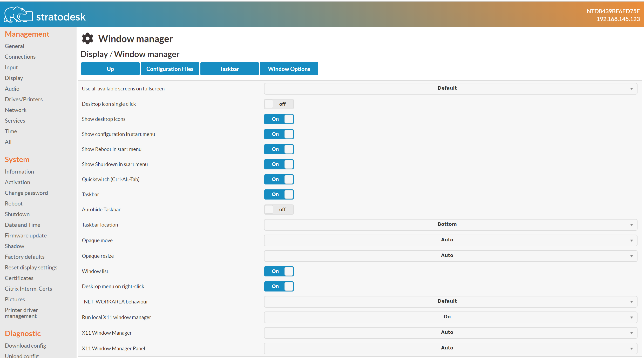The height and width of the screenshot is (358, 644).
Task: Switch off Show Shutdown in start menu
Action: pyautogui.click(x=279, y=164)
